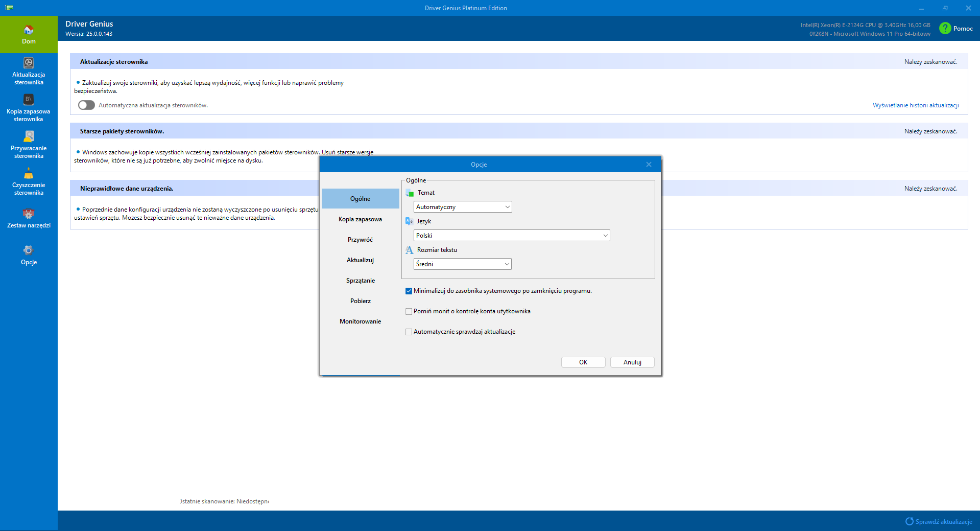Click the green Pomoc question mark icon
980x531 pixels.
coord(945,28)
